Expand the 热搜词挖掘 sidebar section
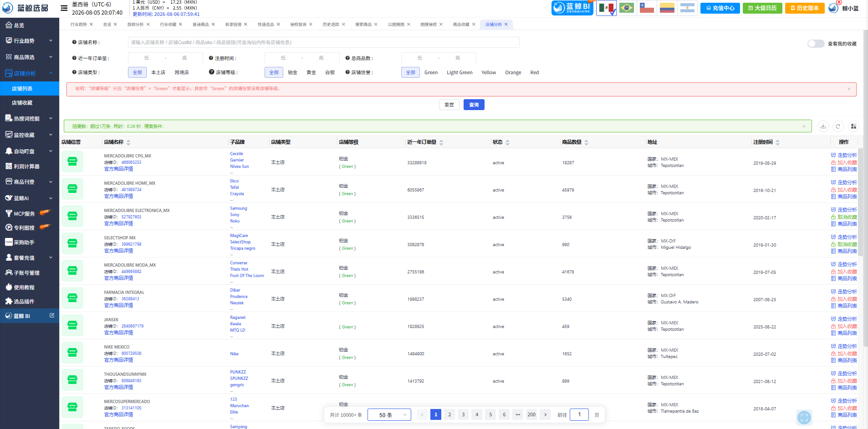The width and height of the screenshot is (868, 429). [x=30, y=118]
